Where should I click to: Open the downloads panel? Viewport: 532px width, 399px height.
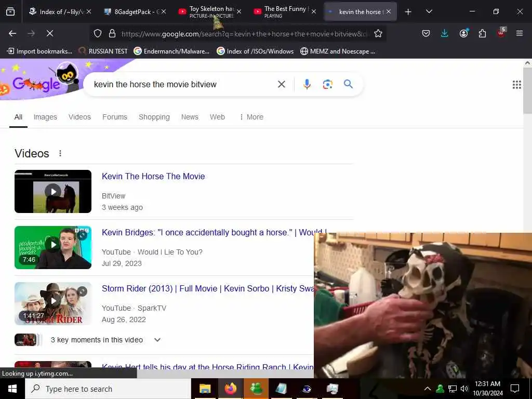tap(445, 33)
